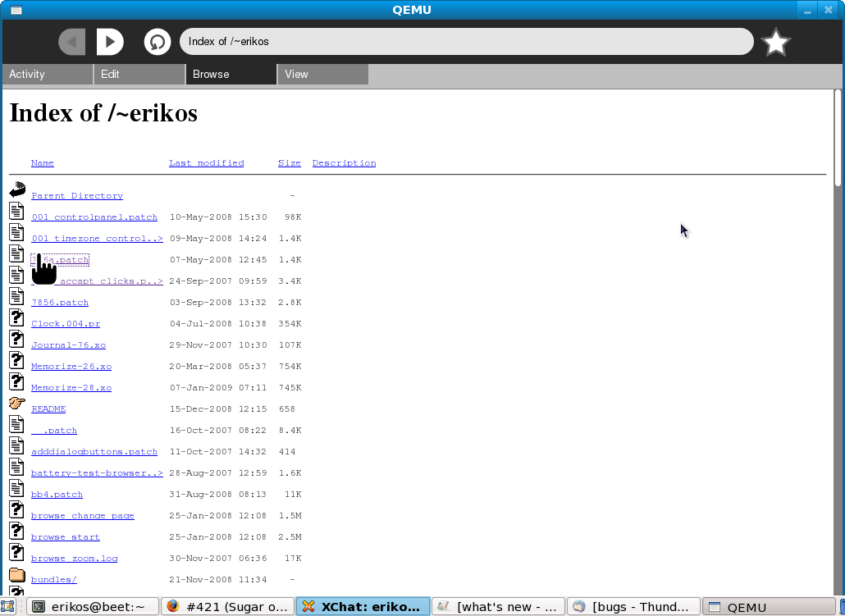Switch to the Activity tab
Screen dimensions: 845x616
click(x=48, y=75)
